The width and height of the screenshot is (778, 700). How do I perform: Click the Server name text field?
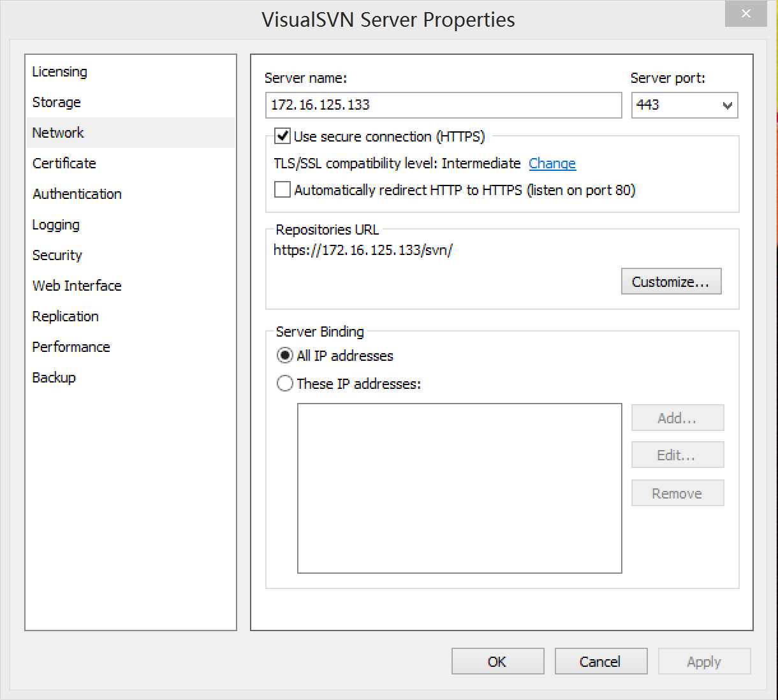click(443, 105)
